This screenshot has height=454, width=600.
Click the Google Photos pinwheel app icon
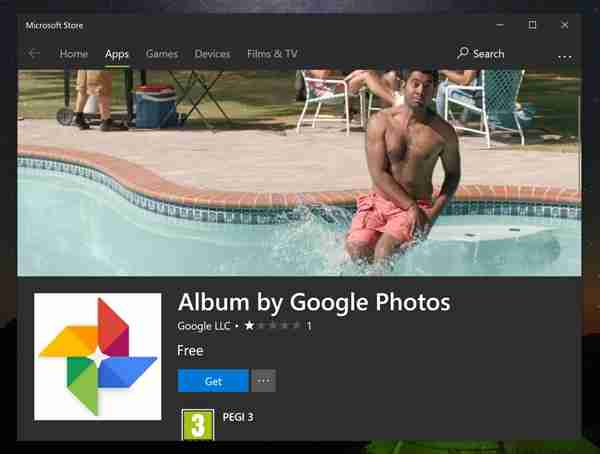[x=98, y=356]
